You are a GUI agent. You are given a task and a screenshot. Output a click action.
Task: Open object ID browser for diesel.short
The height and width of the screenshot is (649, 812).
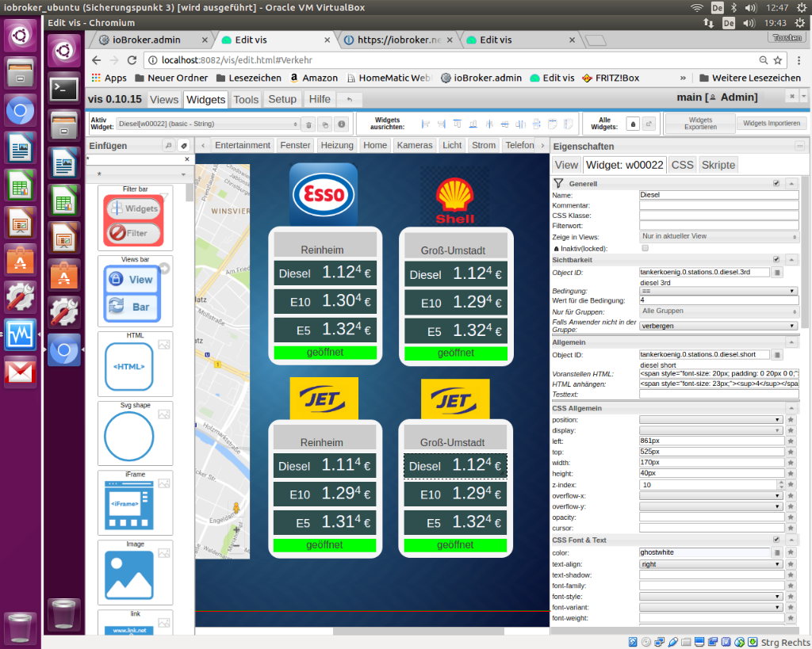(777, 354)
